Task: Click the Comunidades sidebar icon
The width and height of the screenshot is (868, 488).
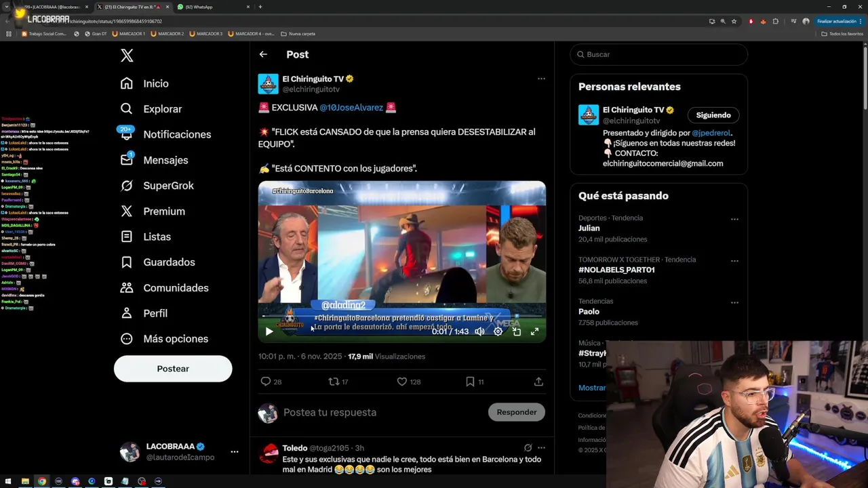Action: tap(127, 287)
